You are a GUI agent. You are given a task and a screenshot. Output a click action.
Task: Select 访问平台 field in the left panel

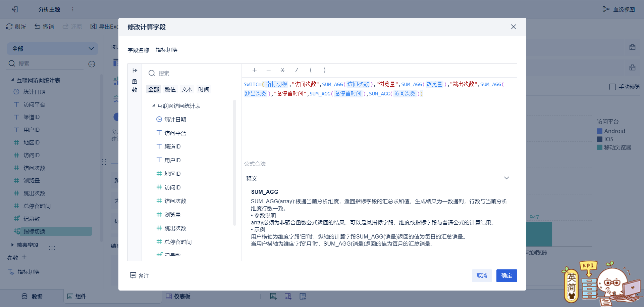point(34,104)
